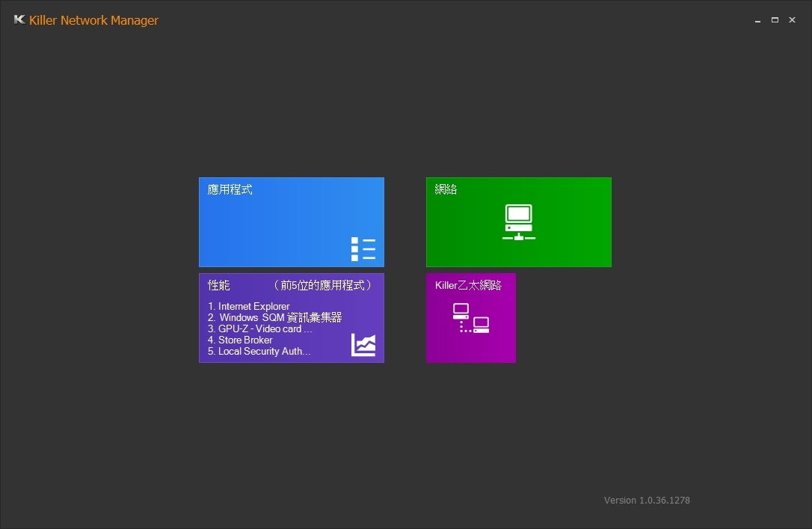
Task: Click the Killer Network Manager title text
Action: click(93, 20)
